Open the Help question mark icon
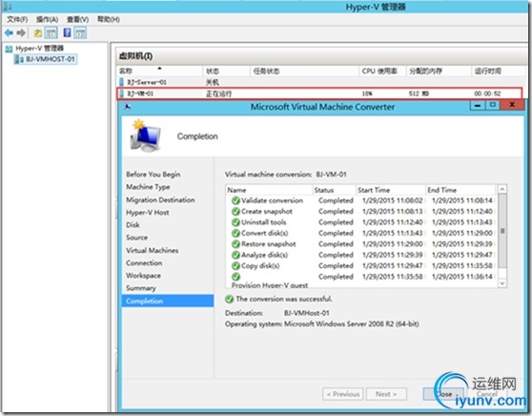Screen dimensions: 532x416 67,32
